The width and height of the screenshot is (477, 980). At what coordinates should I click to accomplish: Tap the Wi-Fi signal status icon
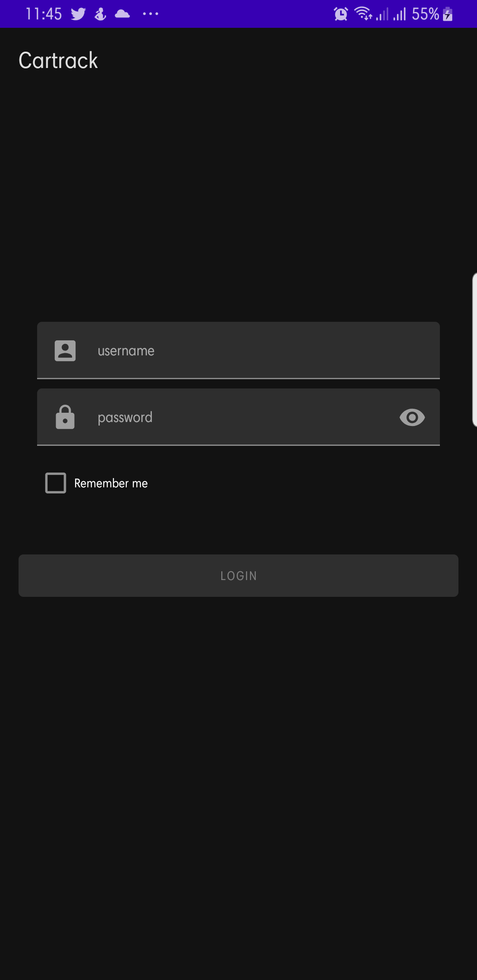pyautogui.click(x=363, y=14)
